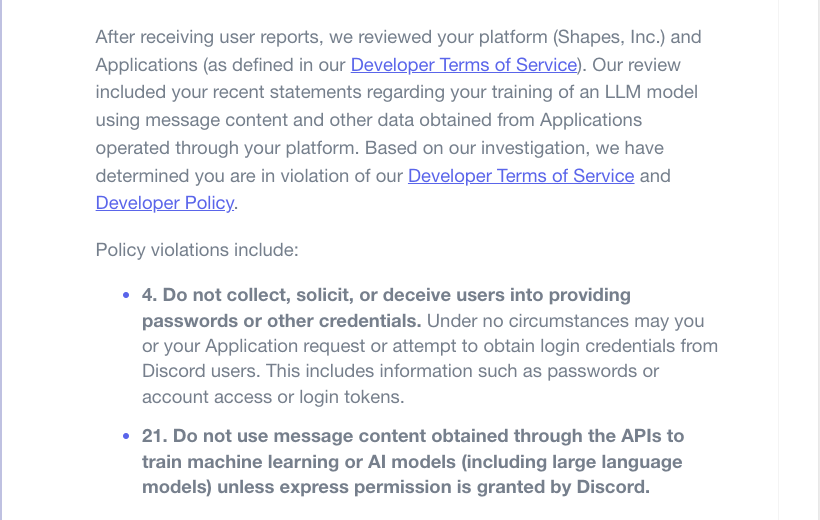This screenshot has height=520, width=820.
Task: Click the bullet dot beside rule 21
Action: pyautogui.click(x=126, y=437)
